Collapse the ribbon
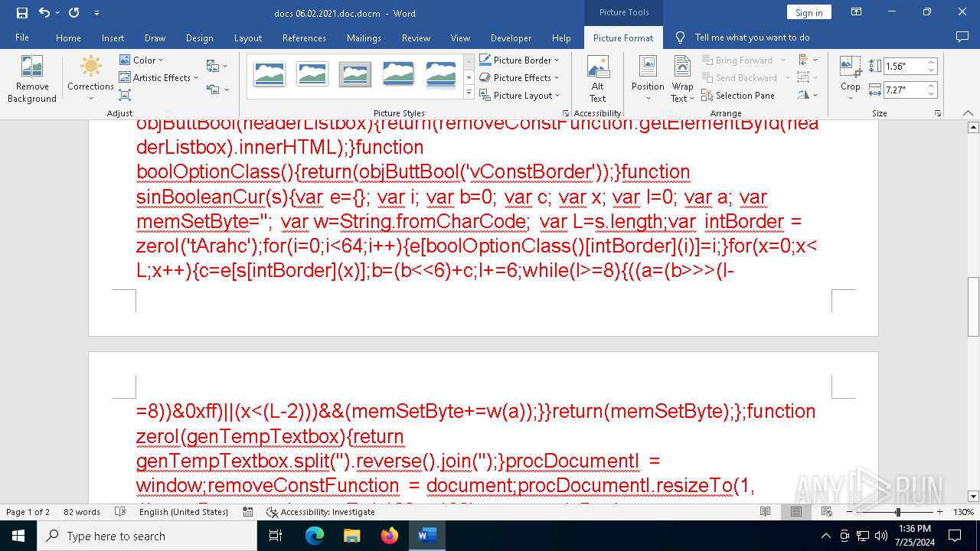980x551 pixels. click(x=968, y=113)
